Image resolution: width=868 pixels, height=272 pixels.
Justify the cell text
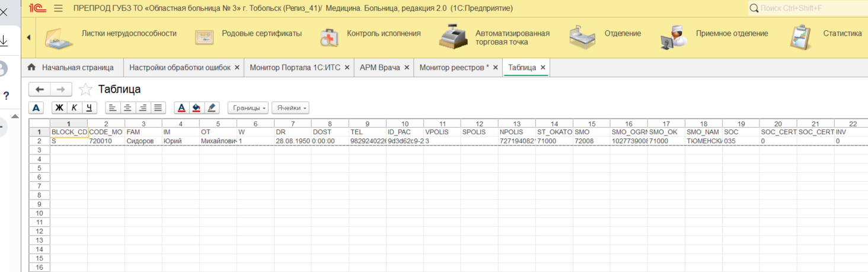click(157, 107)
